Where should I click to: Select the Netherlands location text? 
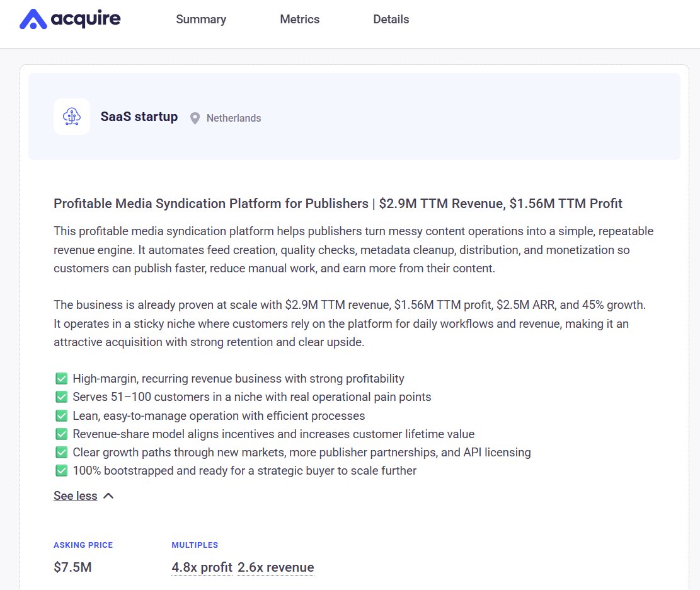coord(234,118)
